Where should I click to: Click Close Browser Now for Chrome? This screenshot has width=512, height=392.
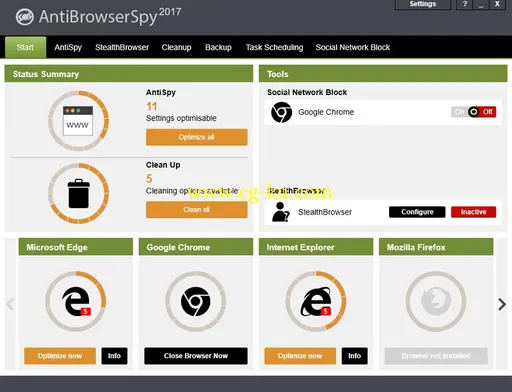click(x=196, y=356)
